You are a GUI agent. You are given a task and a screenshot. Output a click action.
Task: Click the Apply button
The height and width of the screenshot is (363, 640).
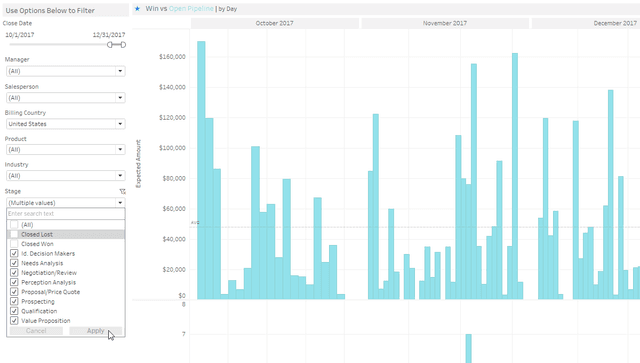coord(96,331)
